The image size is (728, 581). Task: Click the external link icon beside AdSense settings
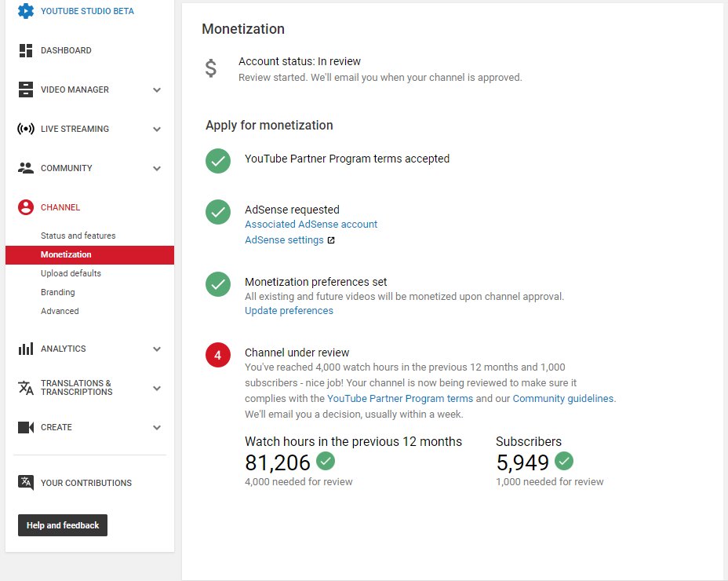tap(331, 240)
